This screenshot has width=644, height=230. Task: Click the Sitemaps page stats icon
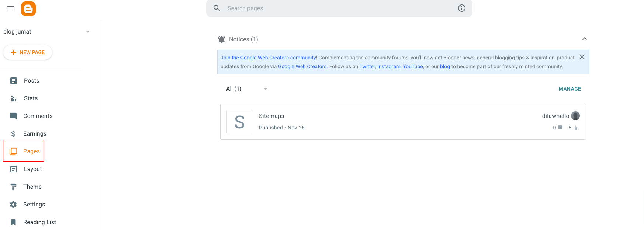(x=577, y=128)
